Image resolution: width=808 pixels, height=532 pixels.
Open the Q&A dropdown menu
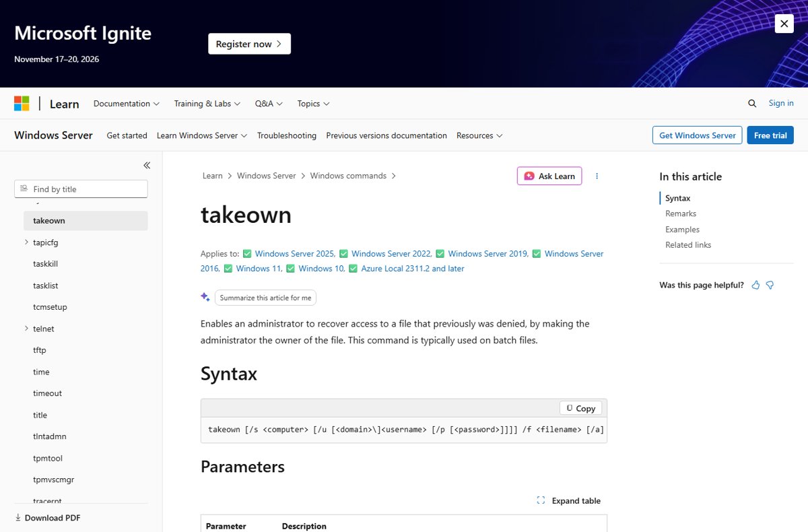(x=269, y=104)
